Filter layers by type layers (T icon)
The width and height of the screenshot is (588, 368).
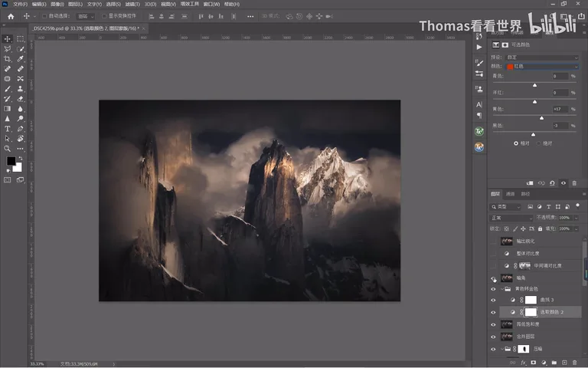click(x=549, y=206)
